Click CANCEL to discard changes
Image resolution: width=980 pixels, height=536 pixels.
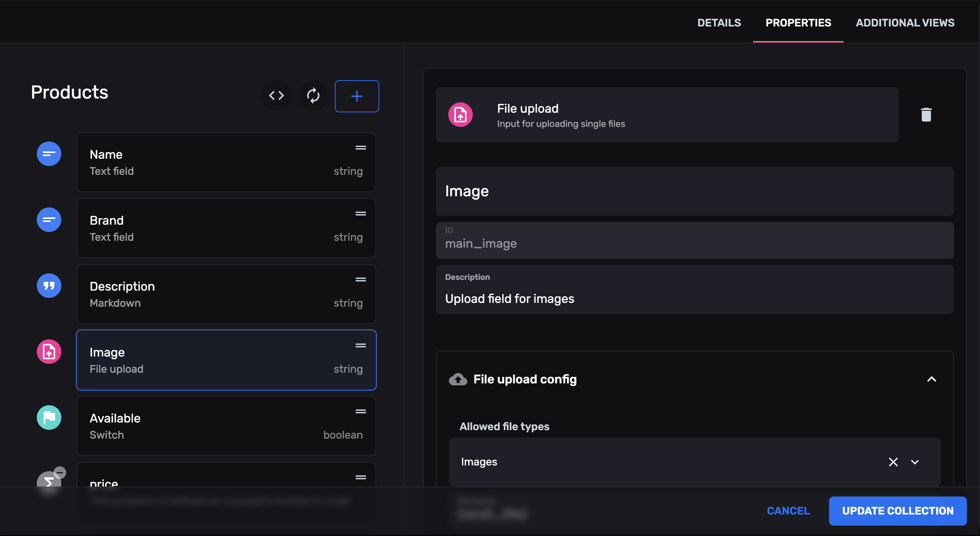pyautogui.click(x=788, y=510)
